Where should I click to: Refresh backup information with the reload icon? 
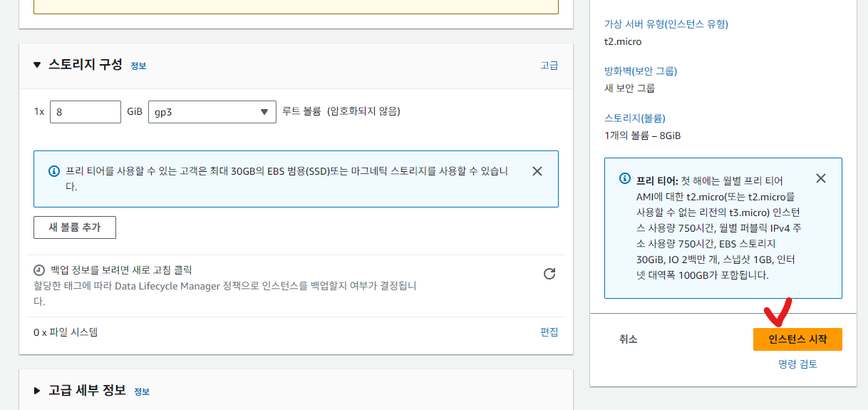(549, 274)
